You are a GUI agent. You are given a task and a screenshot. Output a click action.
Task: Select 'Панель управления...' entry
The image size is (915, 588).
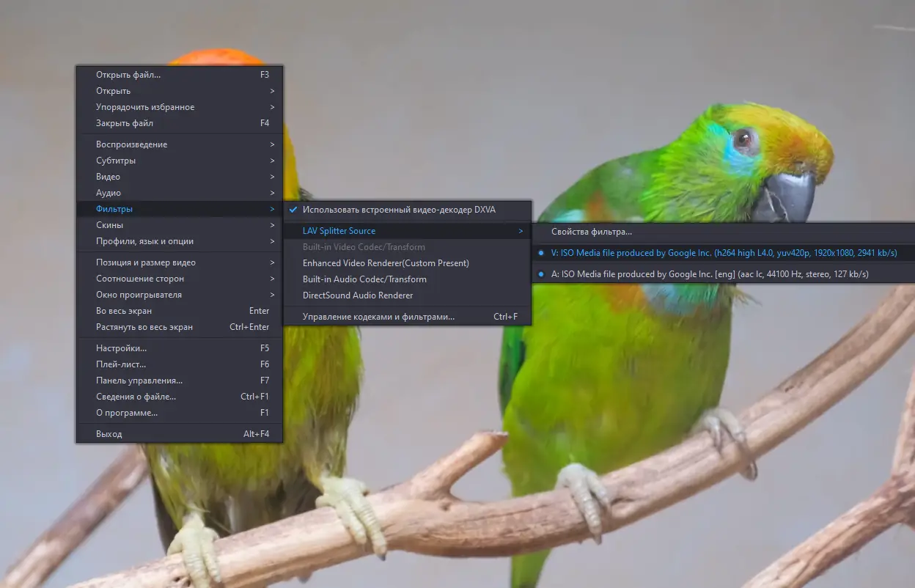(x=180, y=381)
